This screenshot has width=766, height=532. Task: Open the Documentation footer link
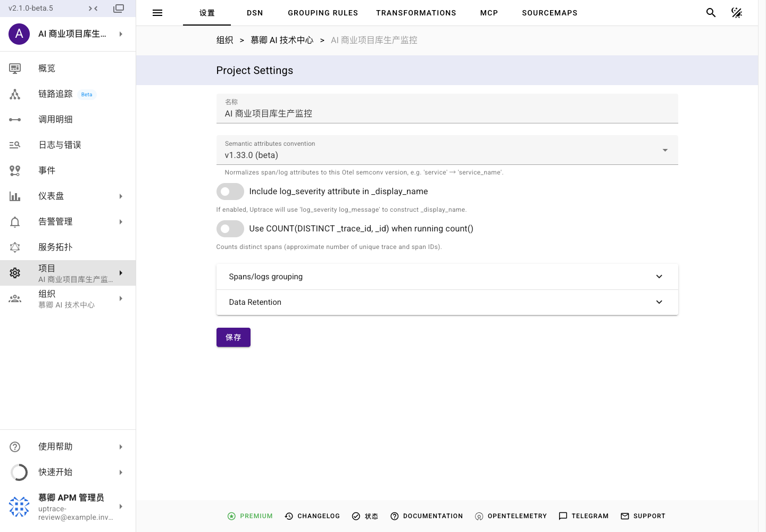(427, 516)
